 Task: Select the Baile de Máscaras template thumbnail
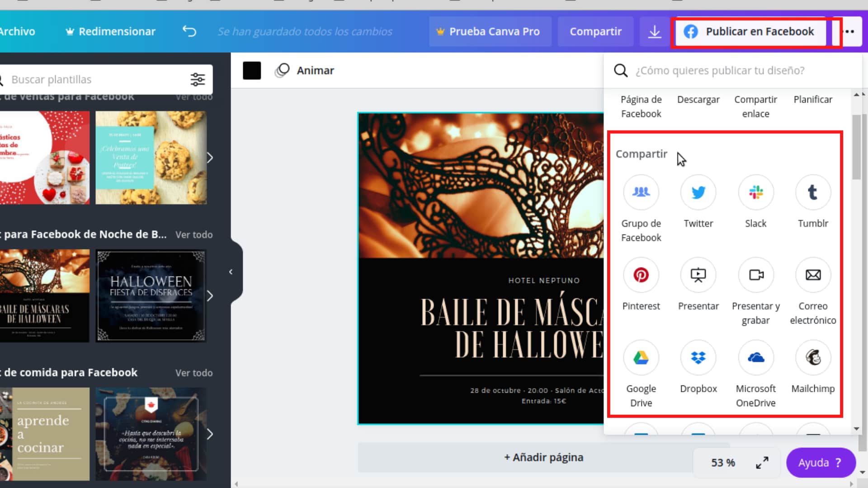[x=45, y=296]
